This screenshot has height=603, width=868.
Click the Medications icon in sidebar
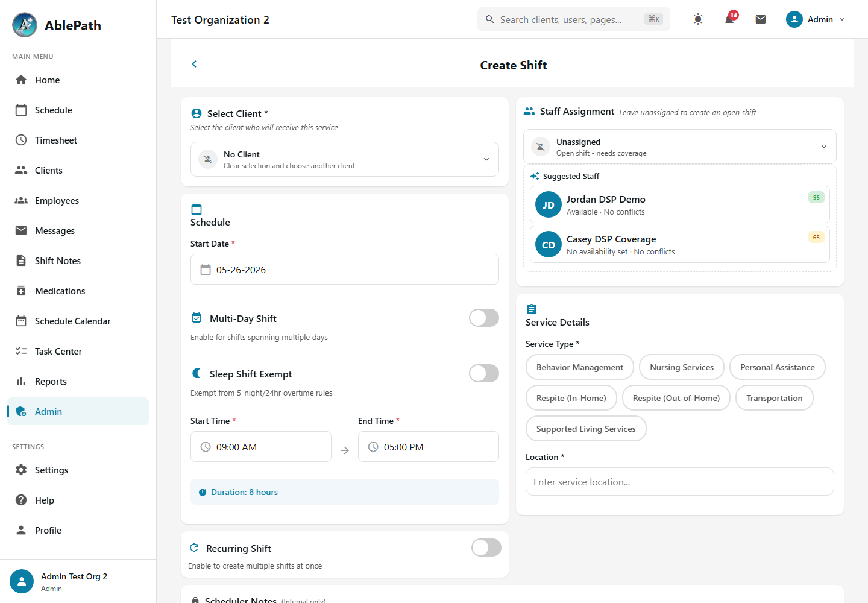click(x=21, y=291)
